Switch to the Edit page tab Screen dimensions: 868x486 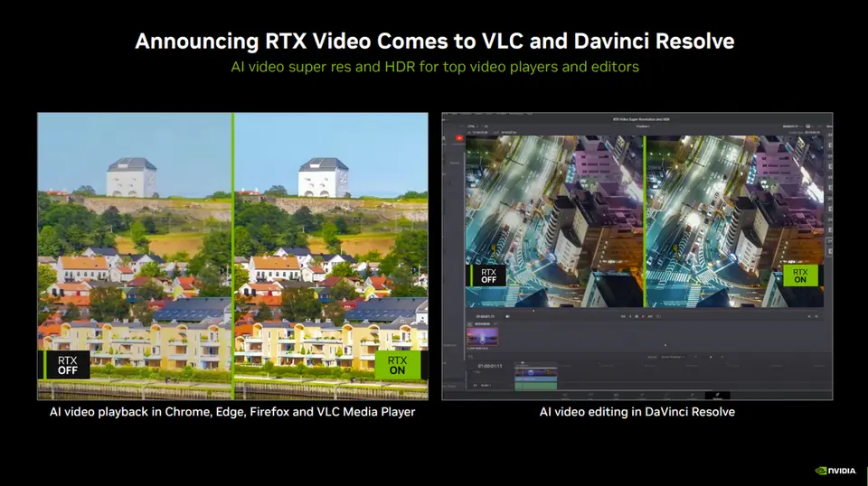[x=616, y=396]
